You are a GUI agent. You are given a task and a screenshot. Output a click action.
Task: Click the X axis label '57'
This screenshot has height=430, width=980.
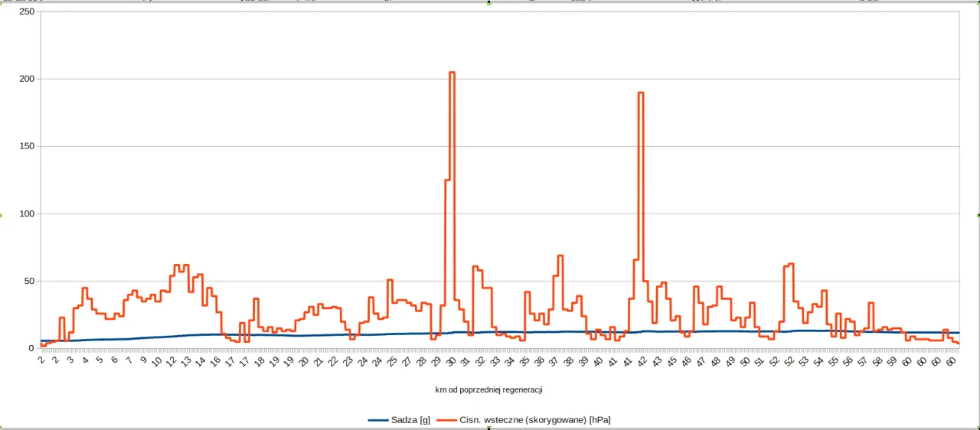tap(864, 361)
